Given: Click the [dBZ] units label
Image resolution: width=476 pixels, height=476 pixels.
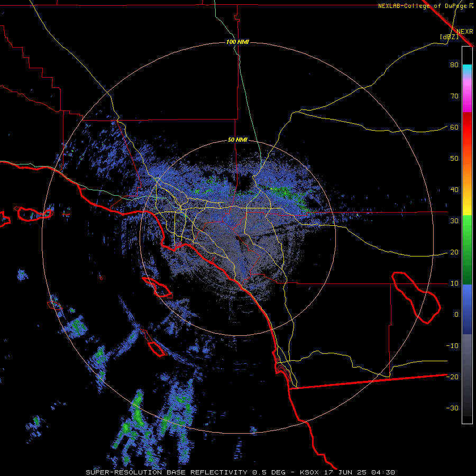Looking at the screenshot, I should (x=449, y=36).
